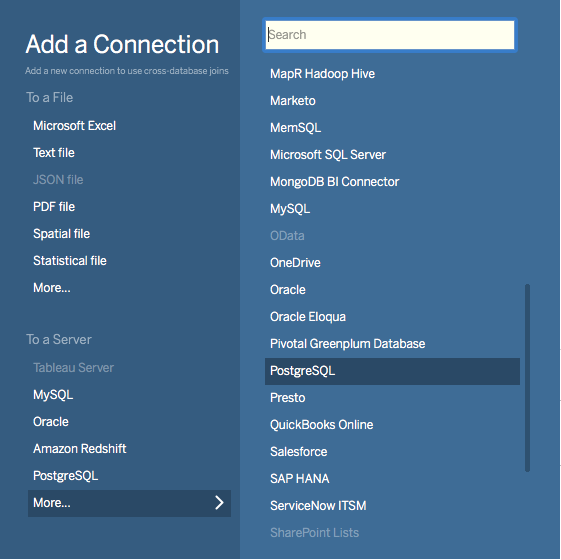Screen dimensions: 561x560
Task: Select Oracle in the connector list
Action: [x=288, y=290]
